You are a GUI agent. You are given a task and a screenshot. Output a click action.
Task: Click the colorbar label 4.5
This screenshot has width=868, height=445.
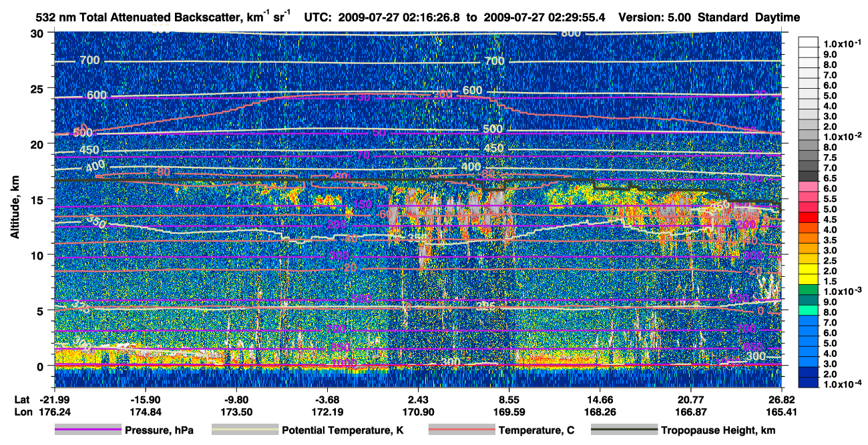831,219
